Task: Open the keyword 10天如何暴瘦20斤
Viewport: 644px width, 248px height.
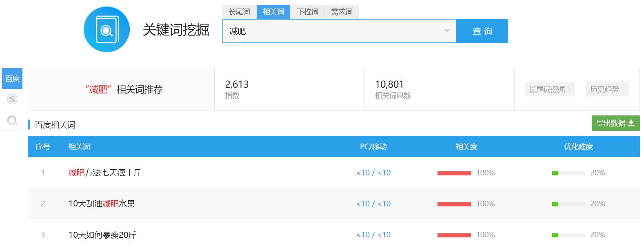Action: [x=102, y=235]
